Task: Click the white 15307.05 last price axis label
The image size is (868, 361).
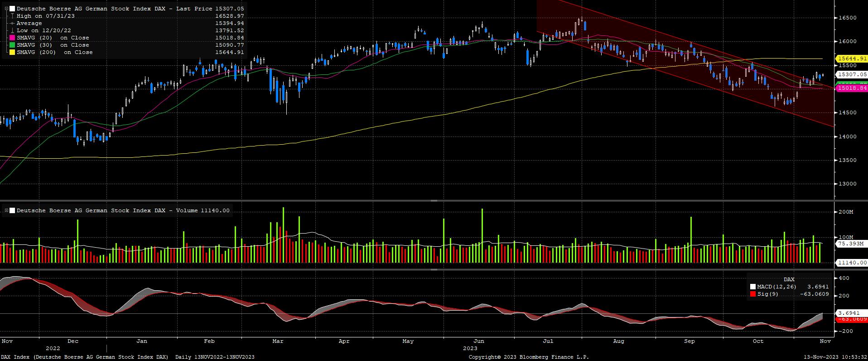Action: (852, 74)
